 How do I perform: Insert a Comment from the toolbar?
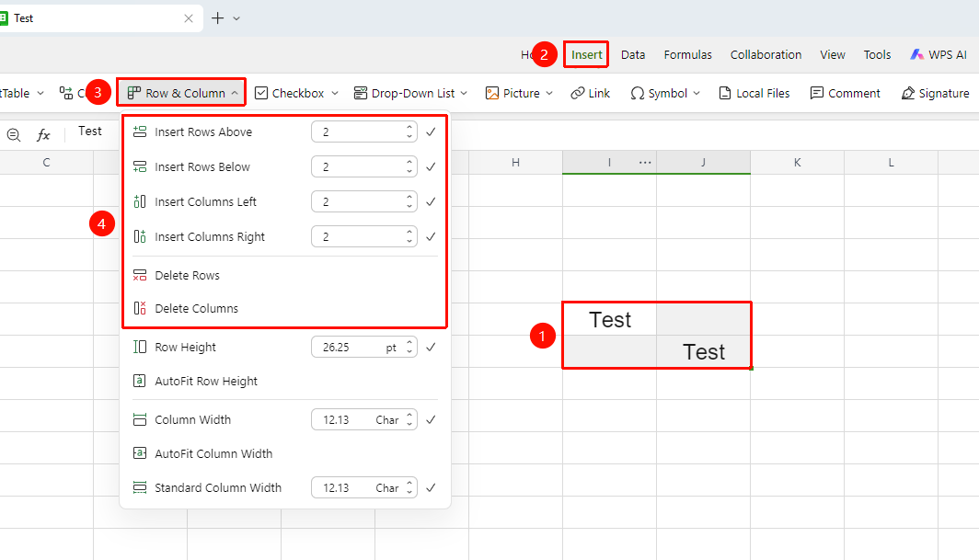coord(845,93)
